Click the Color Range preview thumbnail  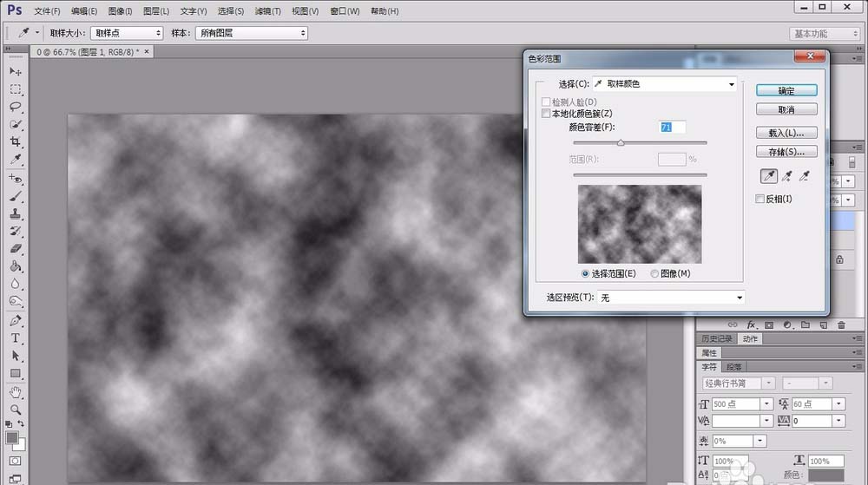click(640, 224)
